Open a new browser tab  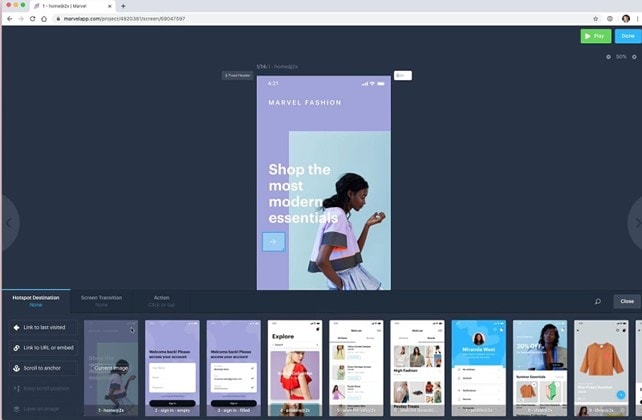[x=123, y=6]
